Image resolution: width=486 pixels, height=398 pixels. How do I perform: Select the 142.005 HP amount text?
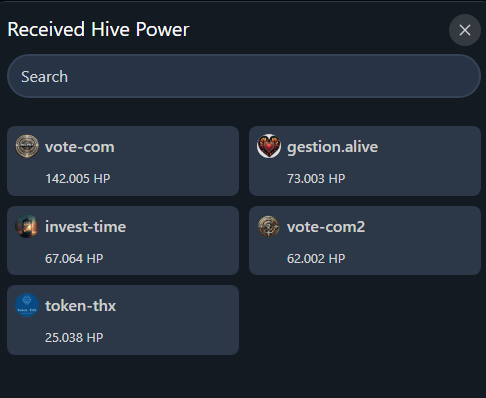pos(78,179)
